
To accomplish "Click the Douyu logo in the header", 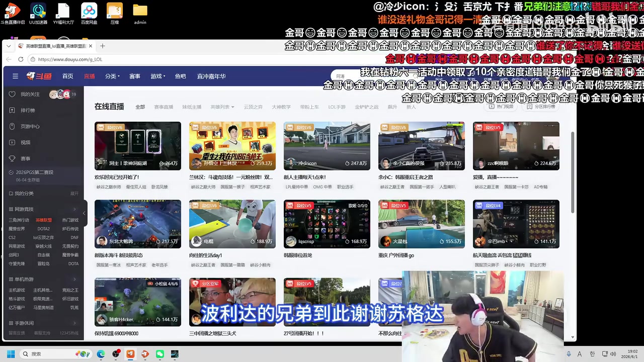I will 39,76.
